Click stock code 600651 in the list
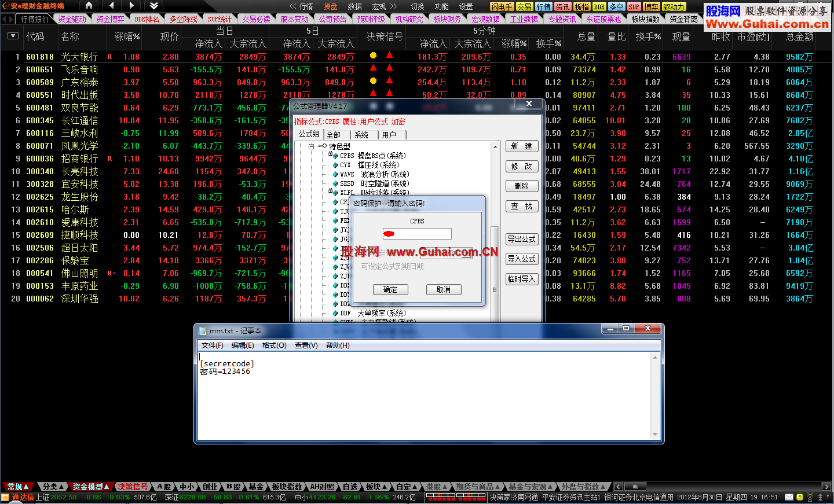 [x=39, y=69]
